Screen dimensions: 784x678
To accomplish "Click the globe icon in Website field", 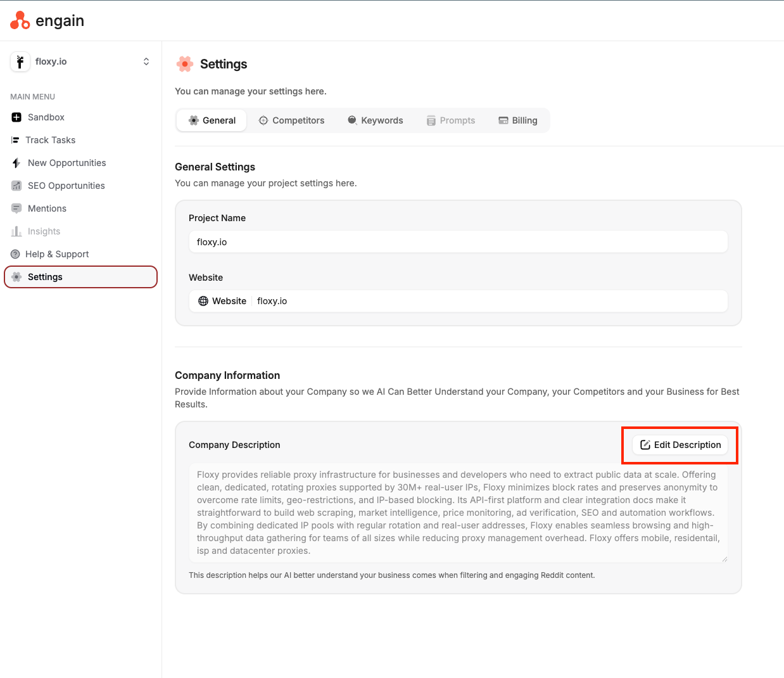I will [203, 301].
